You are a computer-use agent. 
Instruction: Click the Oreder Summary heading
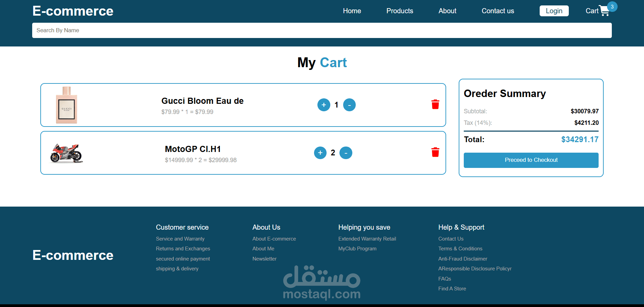click(x=505, y=93)
